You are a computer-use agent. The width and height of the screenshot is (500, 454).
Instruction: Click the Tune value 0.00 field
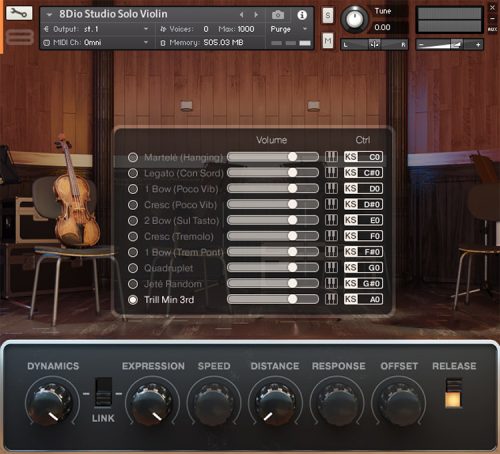(382, 27)
